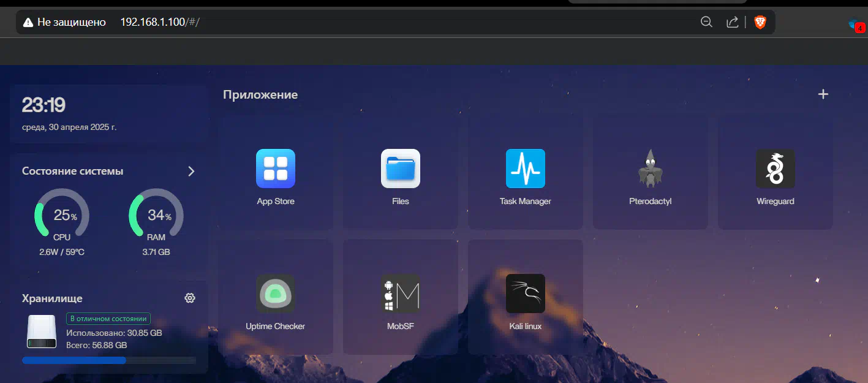
Task: Open the Wireguard app
Action: point(776,169)
